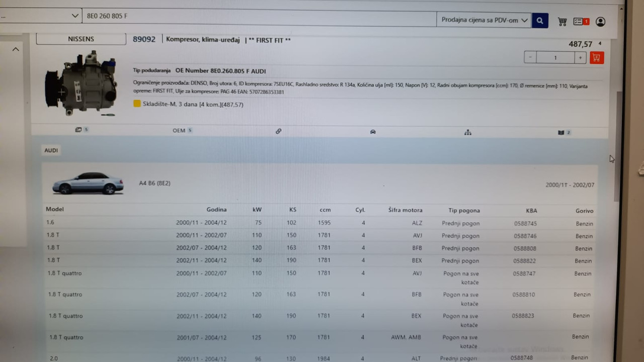The height and width of the screenshot is (362, 644).
Task: Click the vertical page scrollbar
Action: click(x=618, y=146)
